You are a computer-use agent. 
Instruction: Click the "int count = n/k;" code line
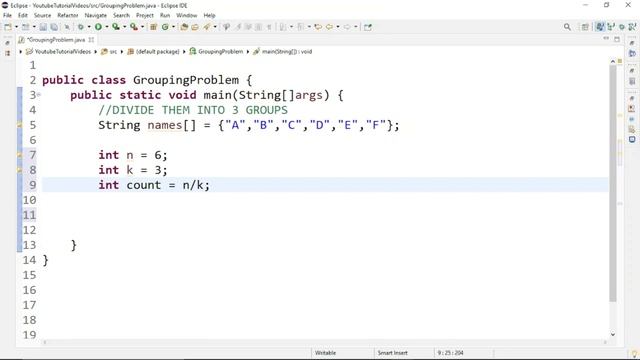pos(154,185)
